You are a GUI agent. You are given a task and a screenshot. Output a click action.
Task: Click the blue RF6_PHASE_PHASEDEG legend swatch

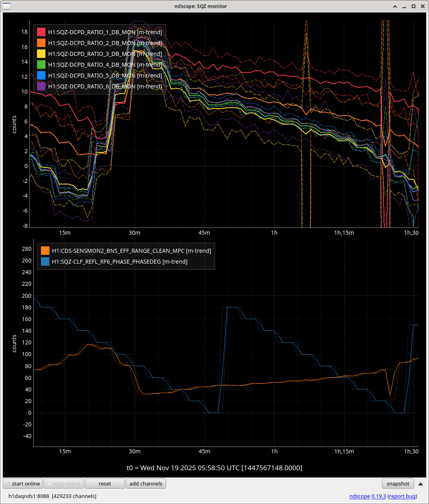[45, 262]
